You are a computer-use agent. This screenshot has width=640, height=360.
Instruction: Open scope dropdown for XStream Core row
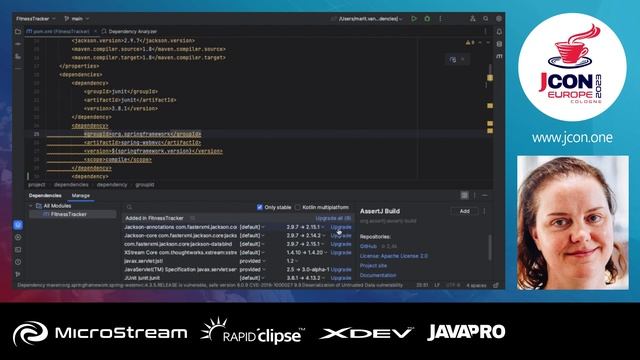[x=251, y=253]
